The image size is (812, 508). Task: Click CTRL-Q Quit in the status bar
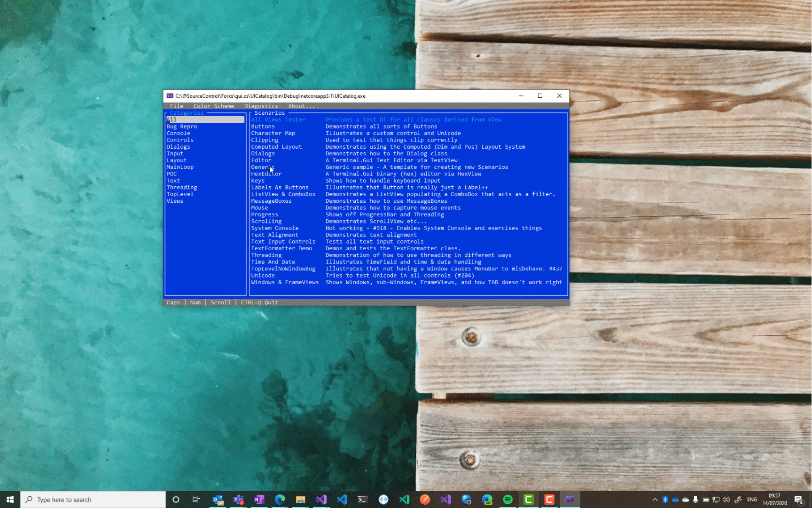tap(259, 302)
